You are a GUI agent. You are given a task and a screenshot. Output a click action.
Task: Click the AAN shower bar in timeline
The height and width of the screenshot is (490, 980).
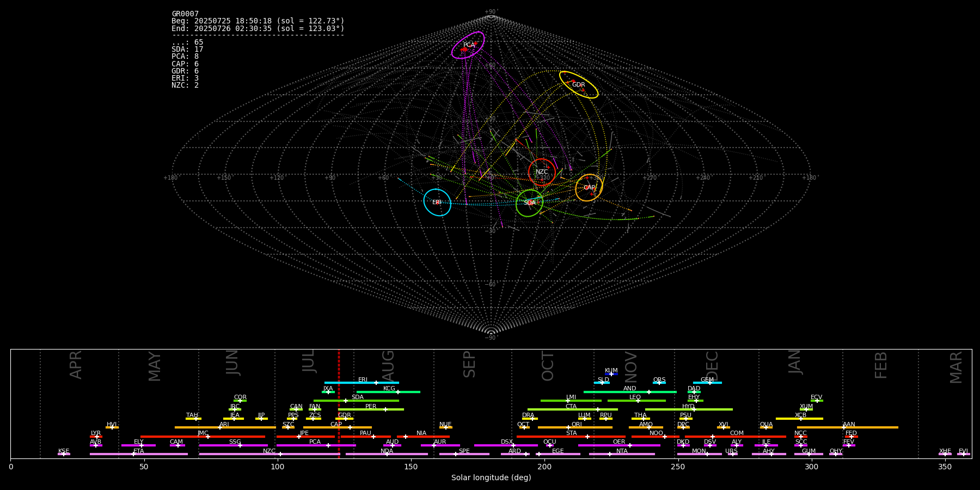pyautogui.click(x=848, y=427)
